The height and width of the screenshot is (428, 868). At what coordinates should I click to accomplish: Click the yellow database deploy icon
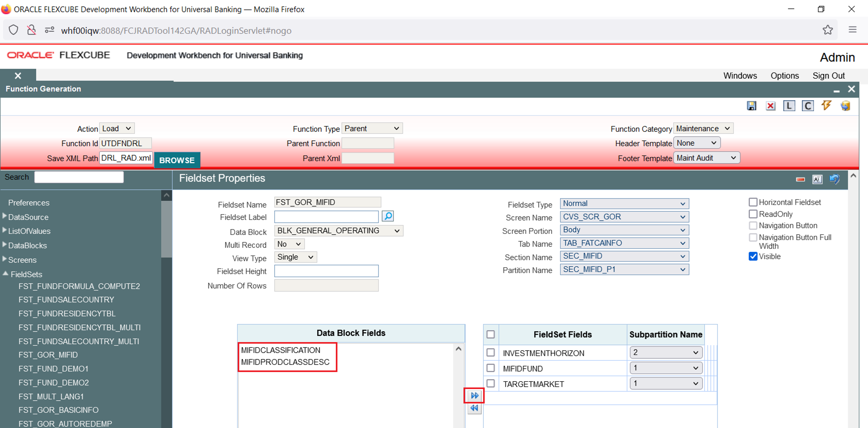tap(845, 106)
